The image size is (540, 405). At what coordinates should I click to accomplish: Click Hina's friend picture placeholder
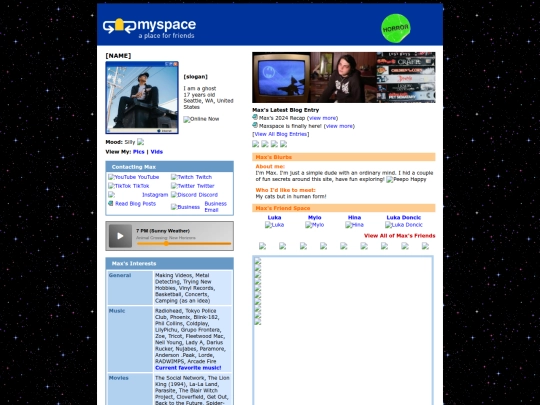pyautogui.click(x=354, y=225)
